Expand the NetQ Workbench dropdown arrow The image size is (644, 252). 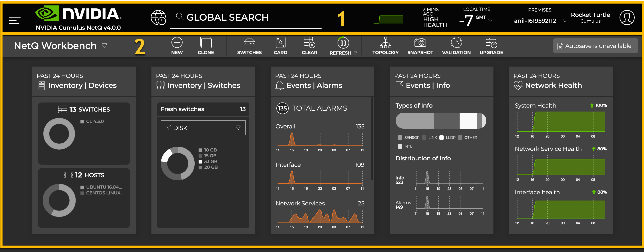coord(105,46)
